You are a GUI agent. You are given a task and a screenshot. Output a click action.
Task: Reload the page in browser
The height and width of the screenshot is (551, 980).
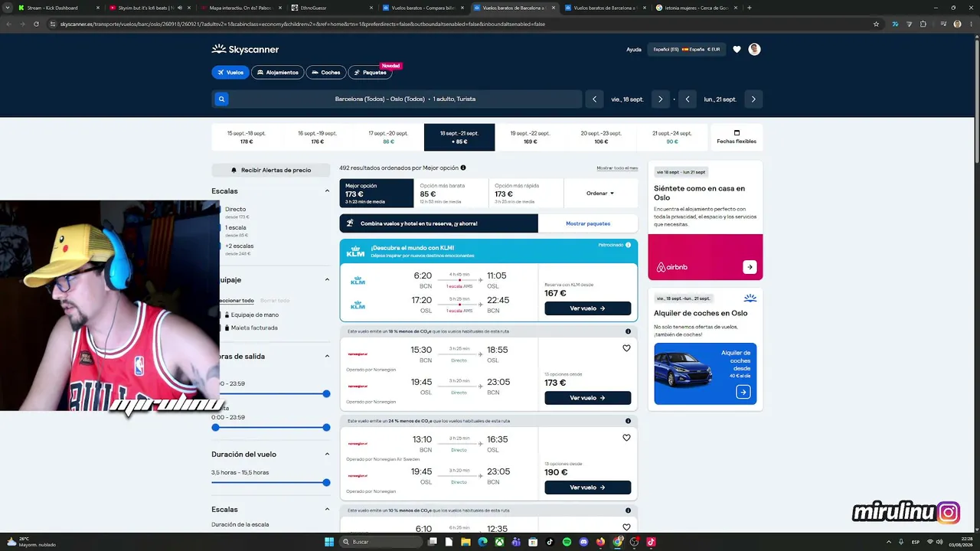(36, 24)
